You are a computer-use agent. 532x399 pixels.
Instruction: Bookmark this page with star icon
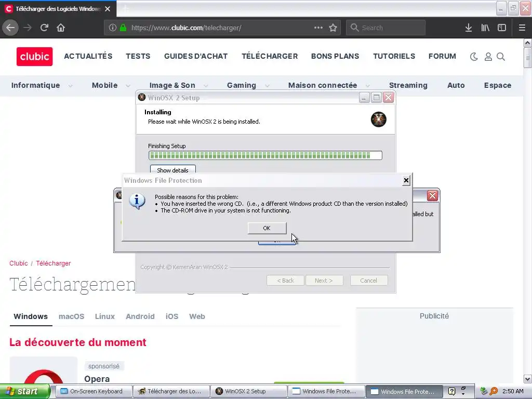click(333, 28)
